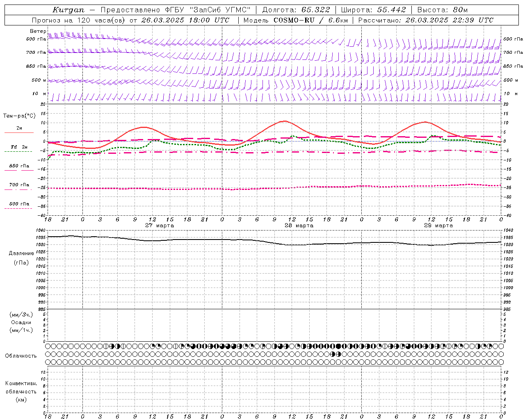The width and height of the screenshot is (525, 420).
Task: Click the Прогноз на 120 часа(ов) text
Action: point(79,20)
